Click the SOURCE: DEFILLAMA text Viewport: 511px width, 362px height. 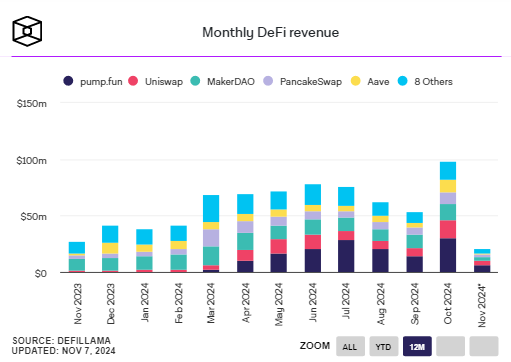[x=61, y=341]
